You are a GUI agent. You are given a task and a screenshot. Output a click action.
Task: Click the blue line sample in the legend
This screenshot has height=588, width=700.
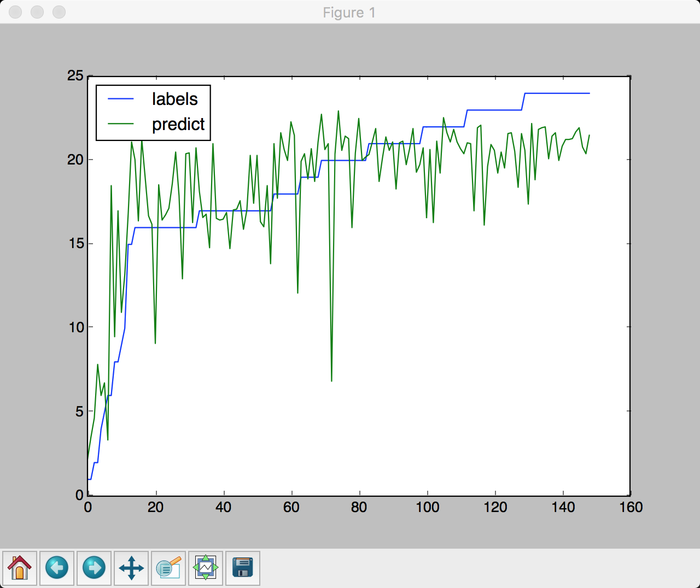click(x=121, y=99)
